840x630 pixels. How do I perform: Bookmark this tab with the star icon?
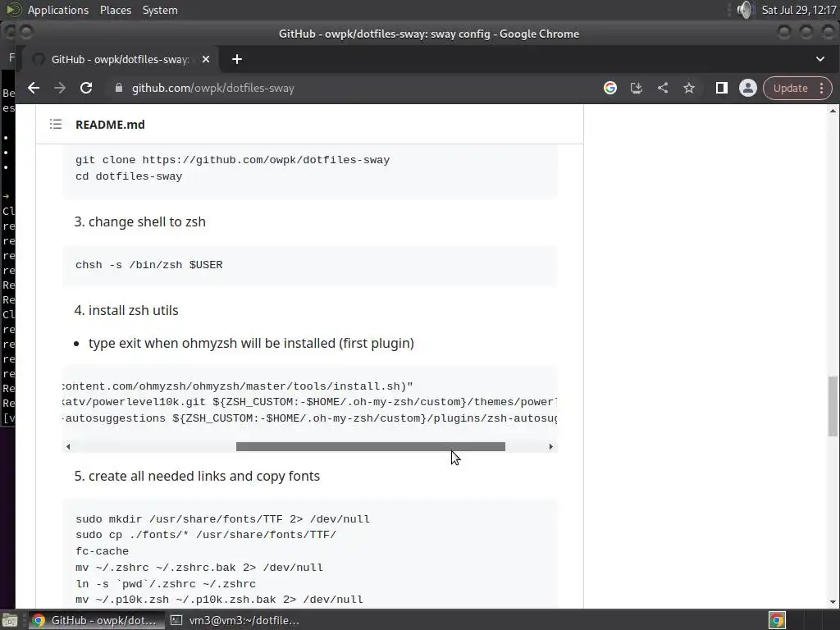click(x=689, y=88)
